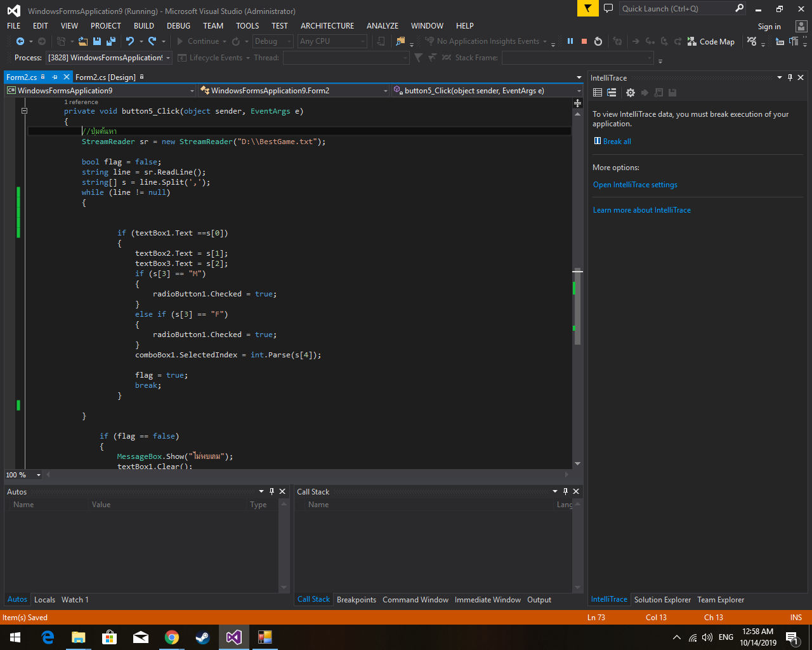Open the ARCHITECTURE menu

click(327, 26)
